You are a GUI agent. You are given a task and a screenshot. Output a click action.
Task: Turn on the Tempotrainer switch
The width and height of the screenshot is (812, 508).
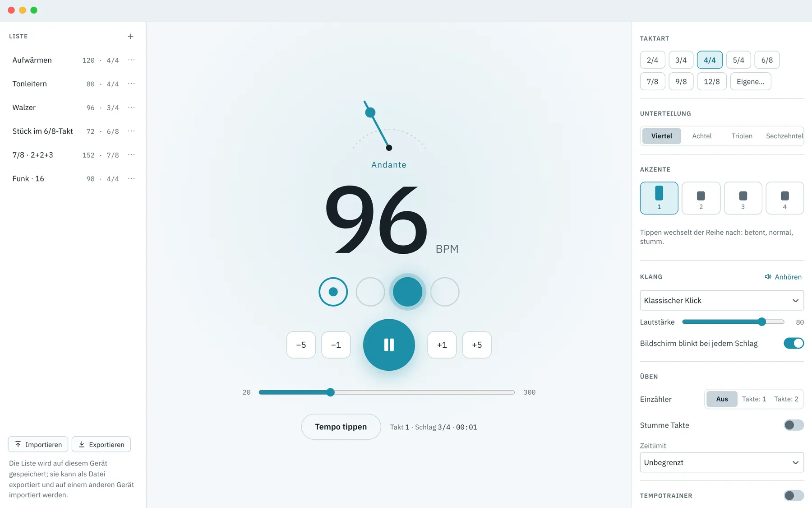click(794, 495)
